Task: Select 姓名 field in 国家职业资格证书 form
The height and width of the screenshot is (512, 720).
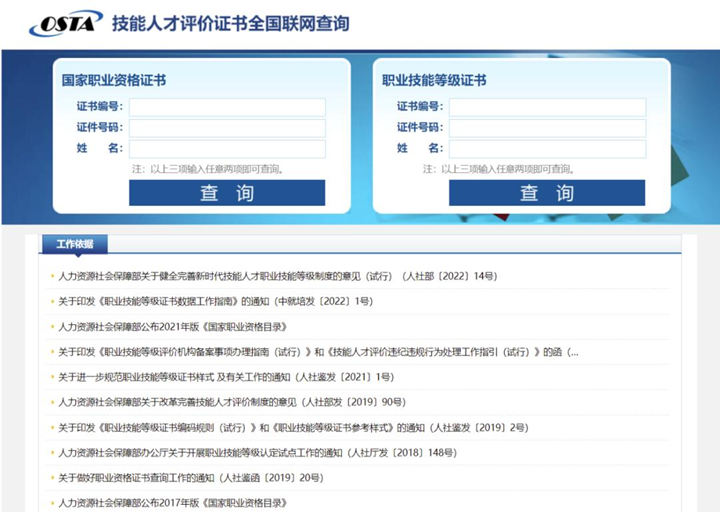Action: tap(227, 149)
